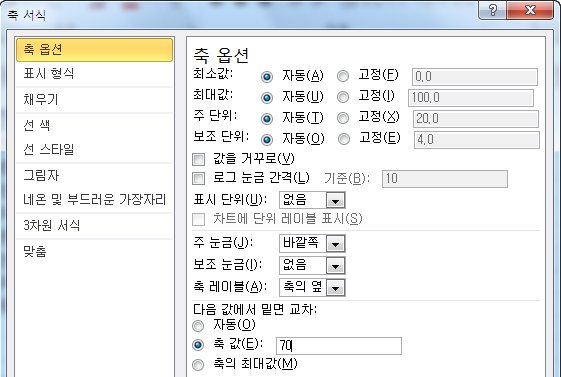Open the 표시 형식 category

pyautogui.click(x=94, y=74)
